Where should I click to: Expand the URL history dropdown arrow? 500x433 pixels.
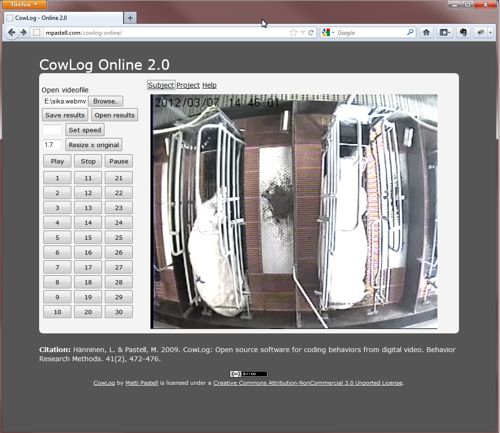click(303, 32)
